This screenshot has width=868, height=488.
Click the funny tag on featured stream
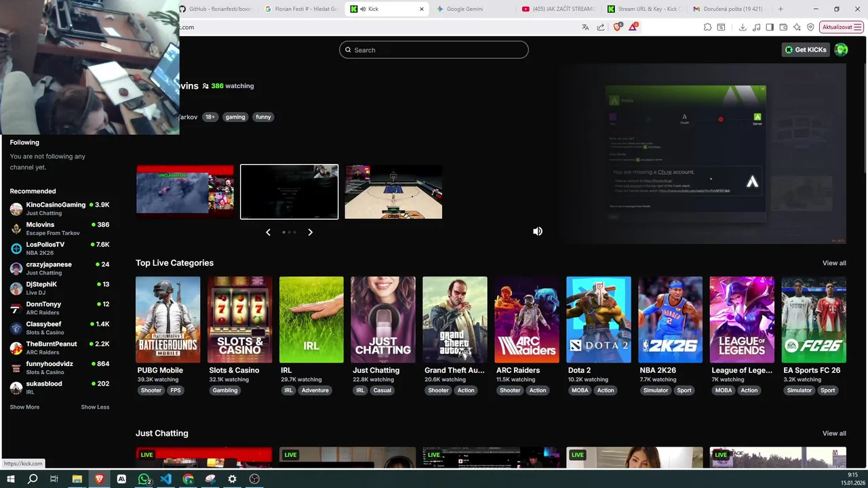(x=263, y=117)
